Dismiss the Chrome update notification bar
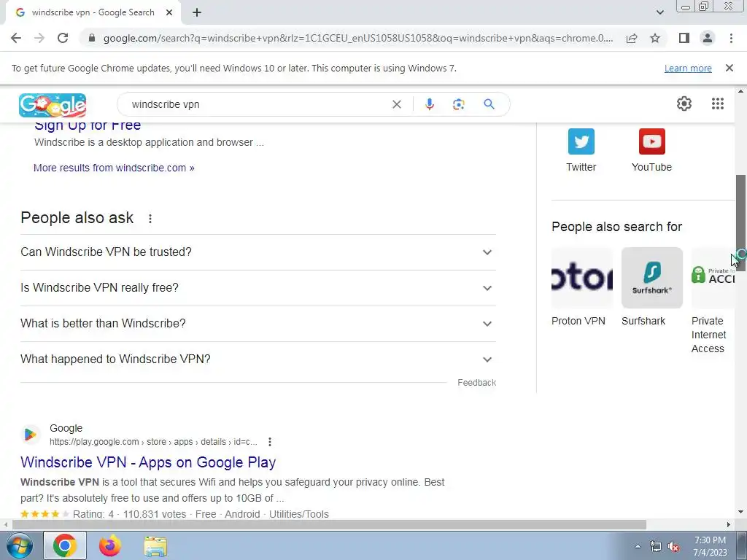Viewport: 747px width, 560px height. (x=729, y=68)
